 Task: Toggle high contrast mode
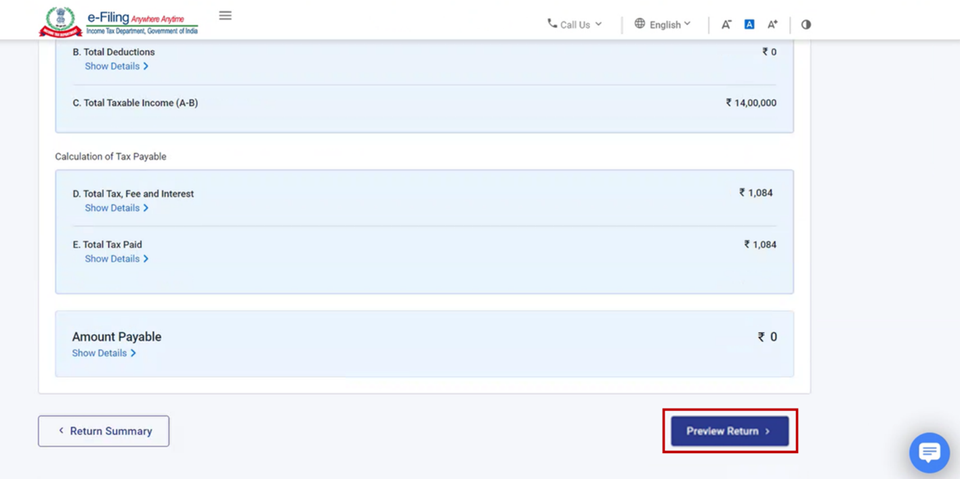(806, 24)
